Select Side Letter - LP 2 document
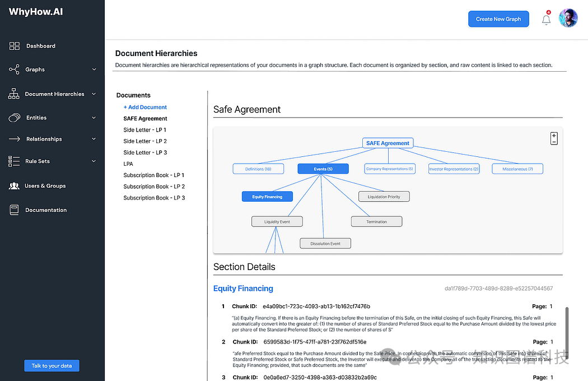The image size is (588, 381). click(x=145, y=141)
